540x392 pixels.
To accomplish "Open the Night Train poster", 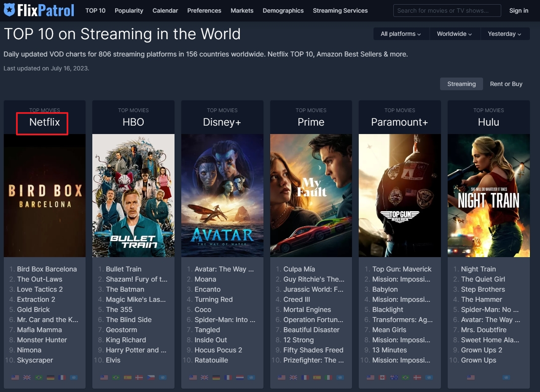I will click(x=489, y=196).
